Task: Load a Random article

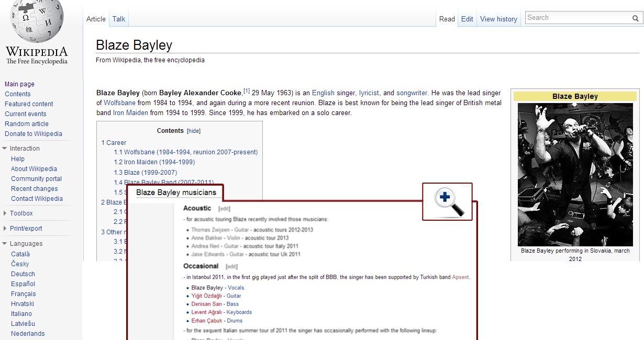Action: [x=27, y=124]
